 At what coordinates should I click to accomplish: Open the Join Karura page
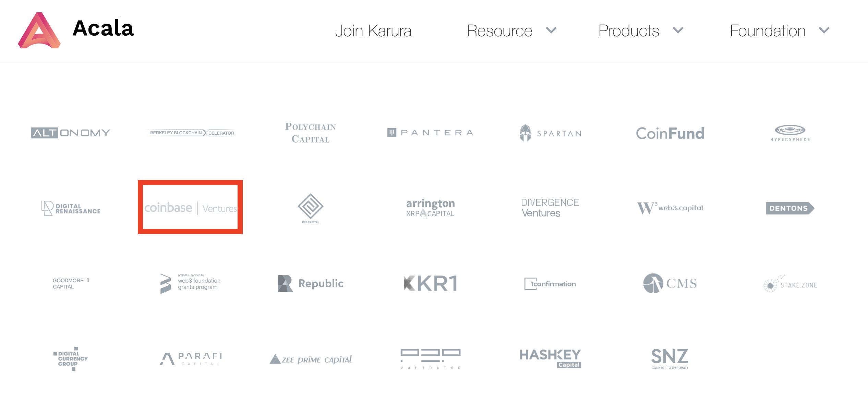[x=374, y=31]
